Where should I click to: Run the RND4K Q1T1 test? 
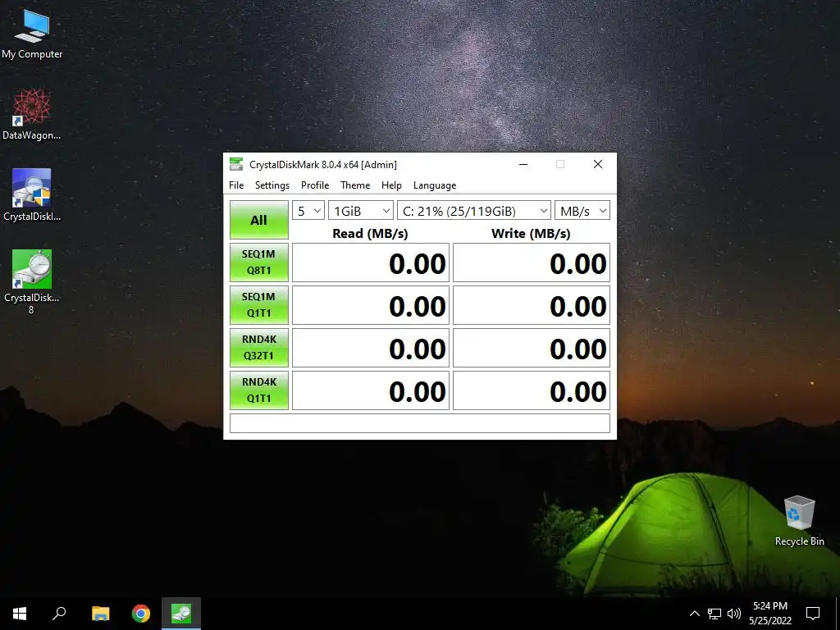coord(259,390)
